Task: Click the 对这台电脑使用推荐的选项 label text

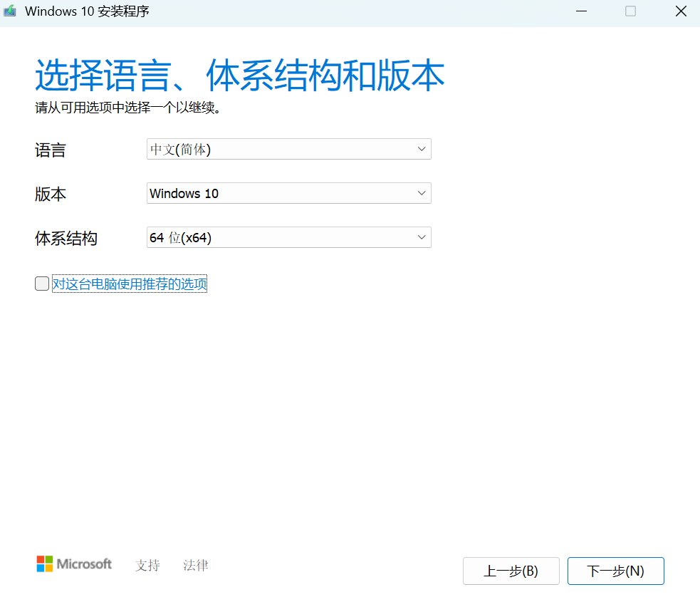Action: [130, 284]
